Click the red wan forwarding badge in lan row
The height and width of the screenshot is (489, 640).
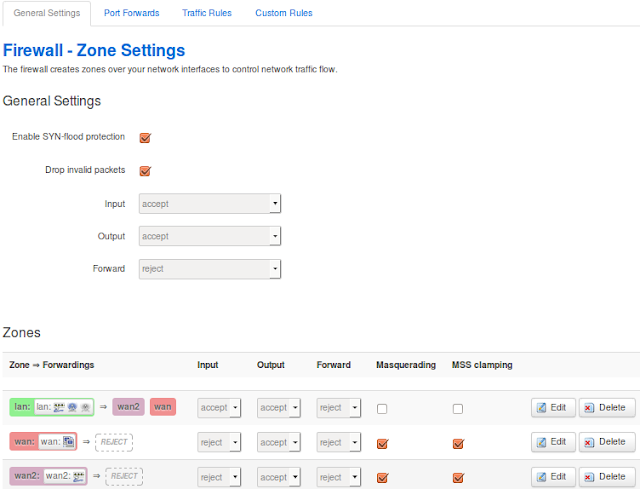click(163, 407)
